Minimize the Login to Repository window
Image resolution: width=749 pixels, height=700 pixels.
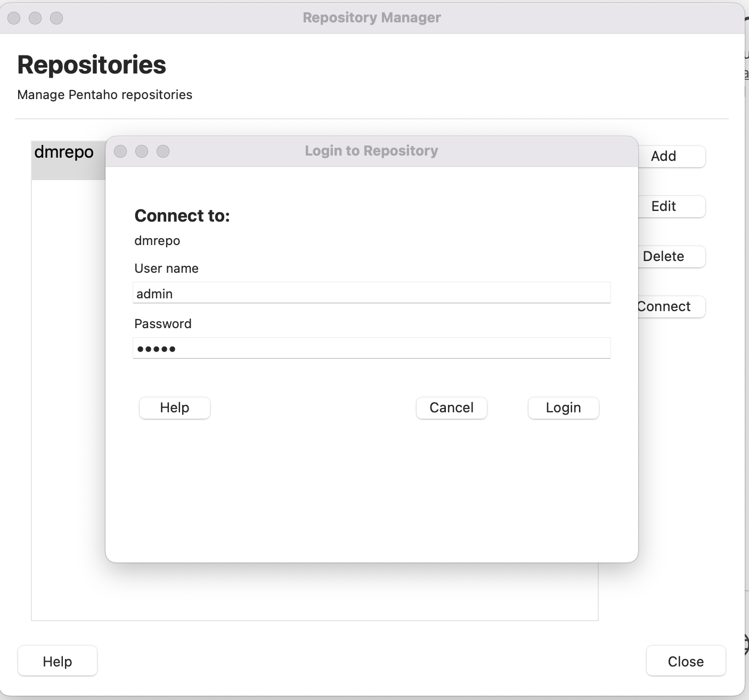pos(142,152)
